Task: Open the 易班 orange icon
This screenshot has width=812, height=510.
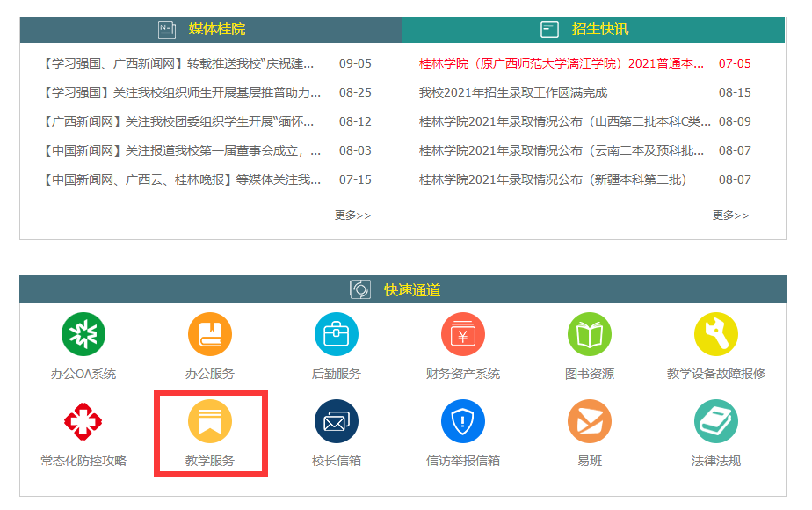Action: pyautogui.click(x=590, y=422)
